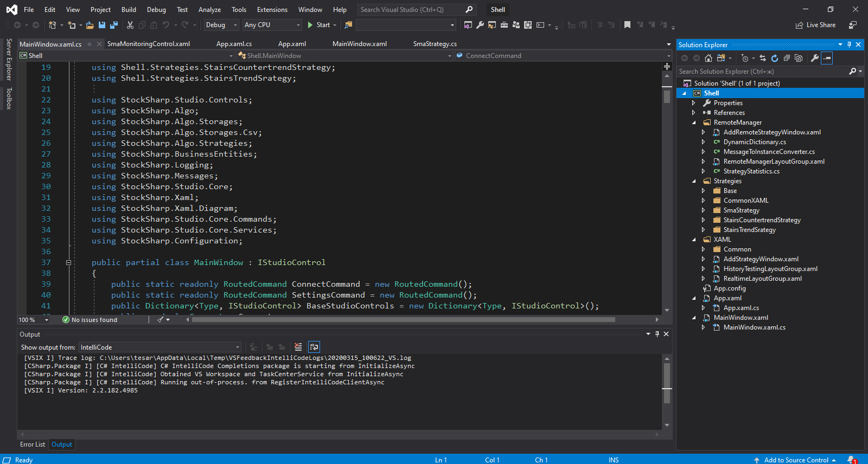Screen dimensions: 868x464
Task: Click the New Project toolbar icon
Action: tap(53, 25)
